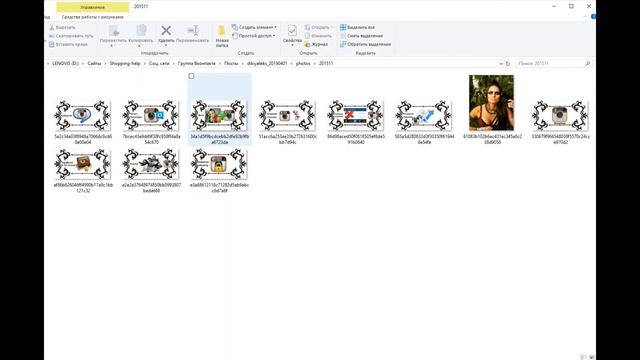Open the Простой доступ dropdown
Viewport: 640px width, 360px height.
click(x=253, y=36)
